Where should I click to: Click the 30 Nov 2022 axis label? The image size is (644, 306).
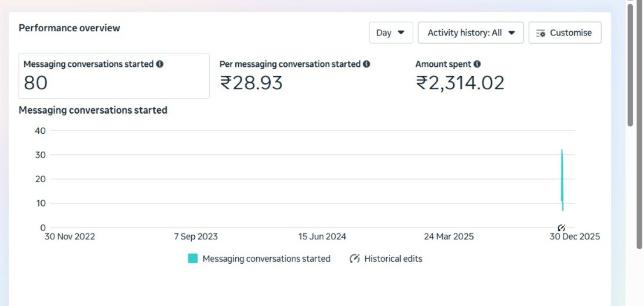[x=70, y=236]
